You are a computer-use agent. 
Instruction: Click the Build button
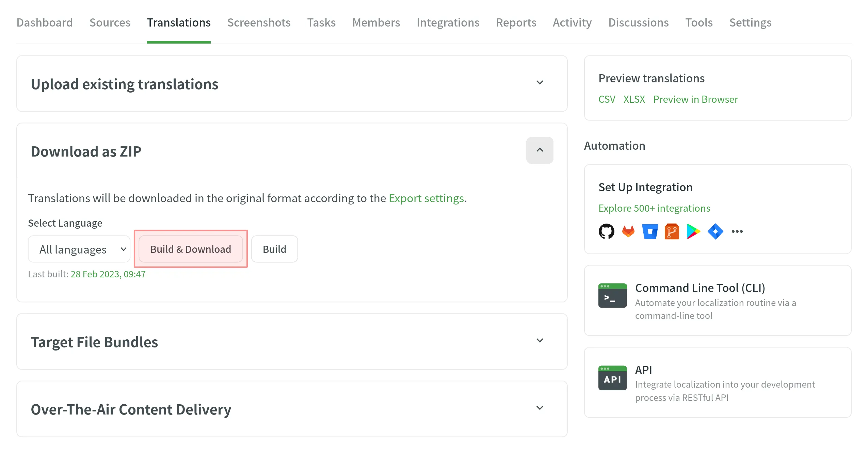coord(274,248)
